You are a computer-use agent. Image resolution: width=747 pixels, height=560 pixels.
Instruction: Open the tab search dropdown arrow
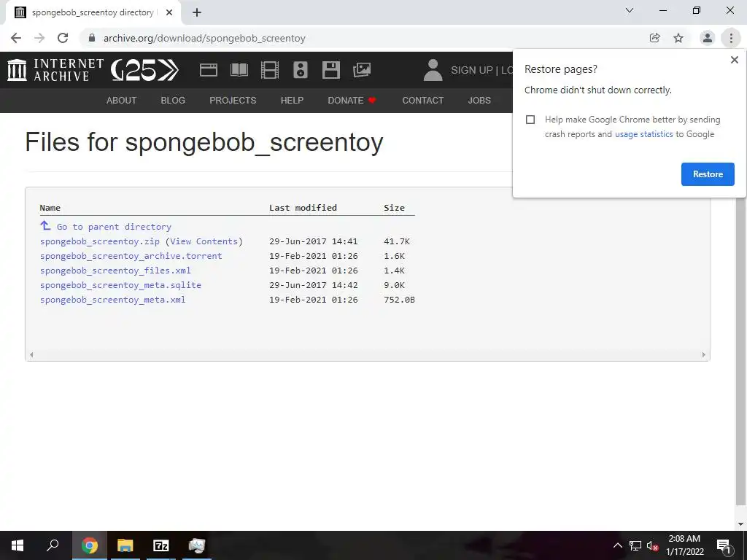pyautogui.click(x=630, y=10)
